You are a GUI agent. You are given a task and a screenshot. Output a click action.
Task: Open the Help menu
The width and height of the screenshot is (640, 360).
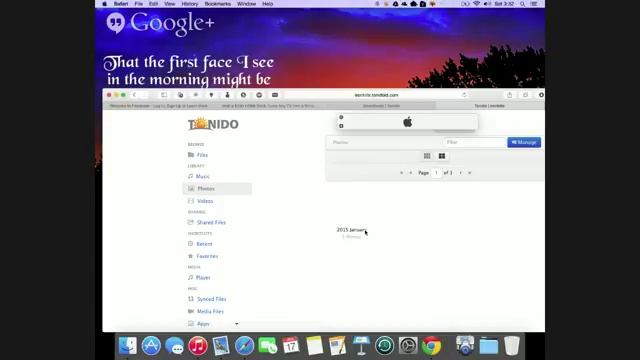point(268,4)
